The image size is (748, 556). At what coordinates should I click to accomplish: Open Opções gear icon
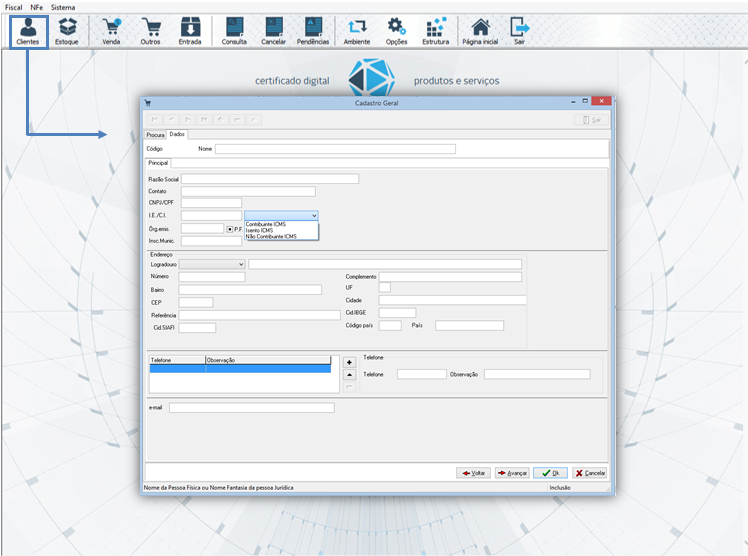(x=396, y=31)
